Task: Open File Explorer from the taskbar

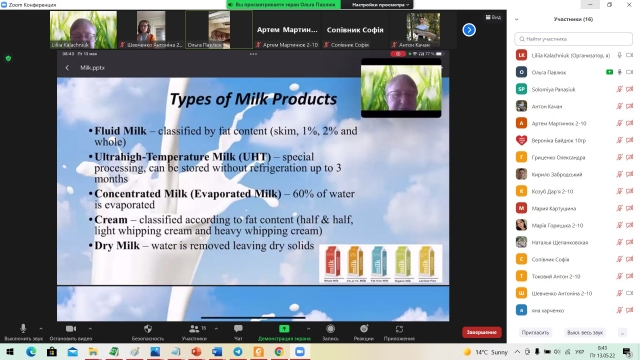Action: (x=93, y=351)
